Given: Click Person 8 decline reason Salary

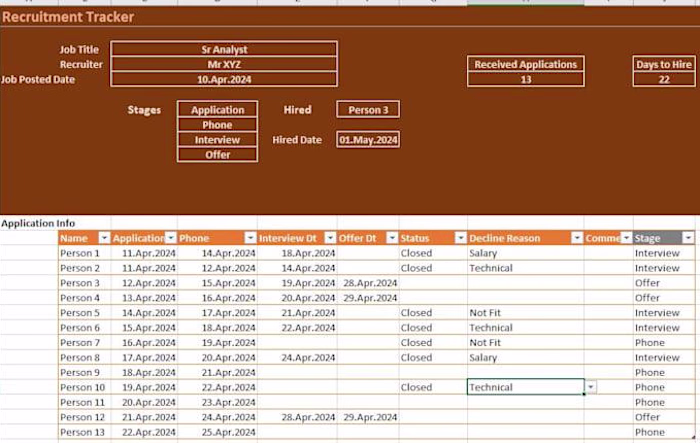Looking at the screenshot, I should click(525, 357).
